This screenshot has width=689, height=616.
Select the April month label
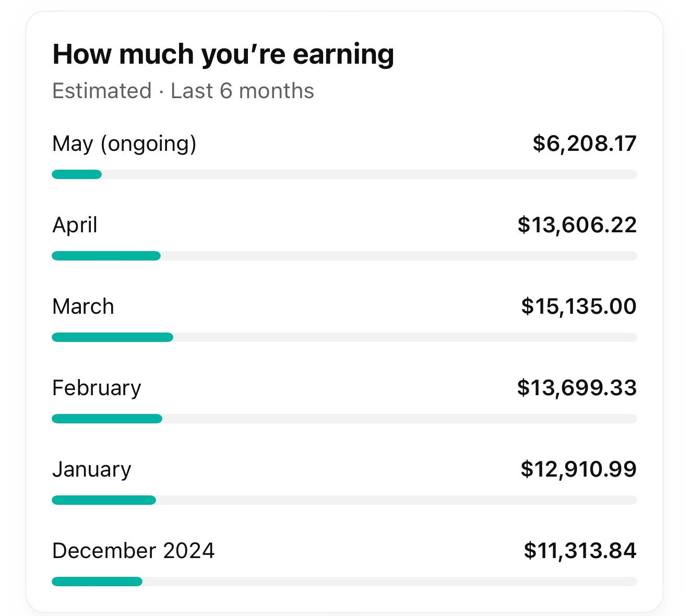click(x=75, y=225)
